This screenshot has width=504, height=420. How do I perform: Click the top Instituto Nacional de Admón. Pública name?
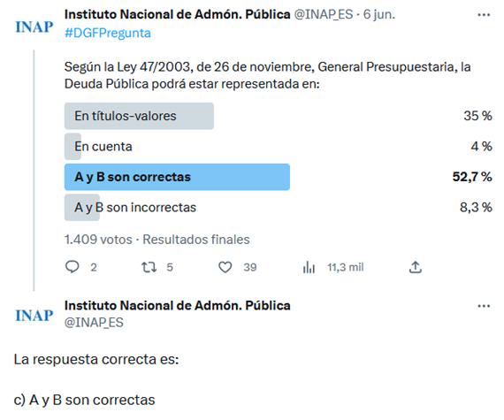coord(177,14)
